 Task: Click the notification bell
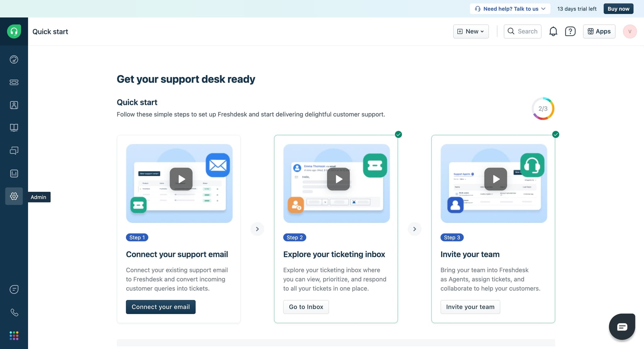click(553, 31)
